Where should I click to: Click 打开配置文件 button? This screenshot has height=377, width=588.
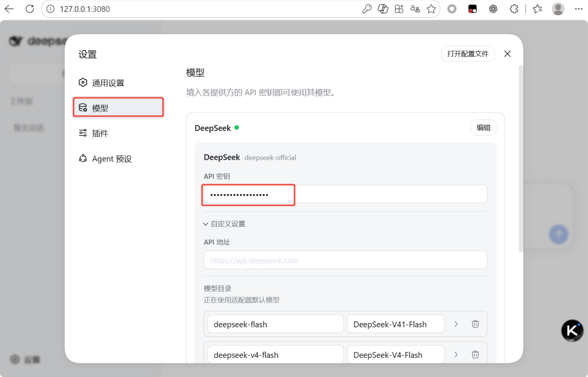click(468, 53)
